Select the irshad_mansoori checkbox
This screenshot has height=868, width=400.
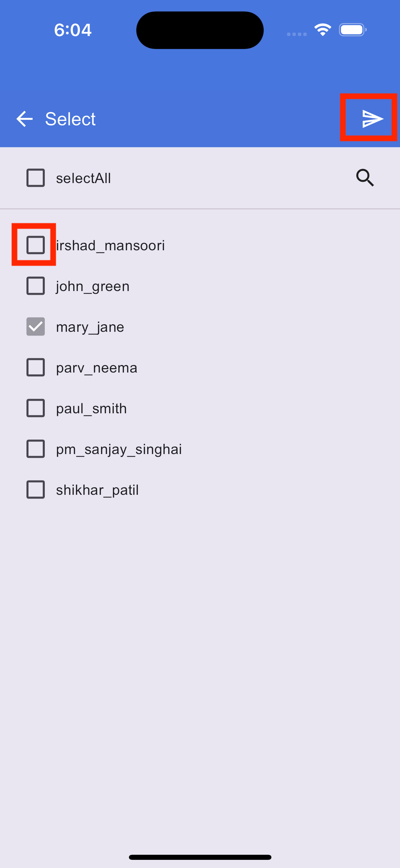tap(36, 245)
